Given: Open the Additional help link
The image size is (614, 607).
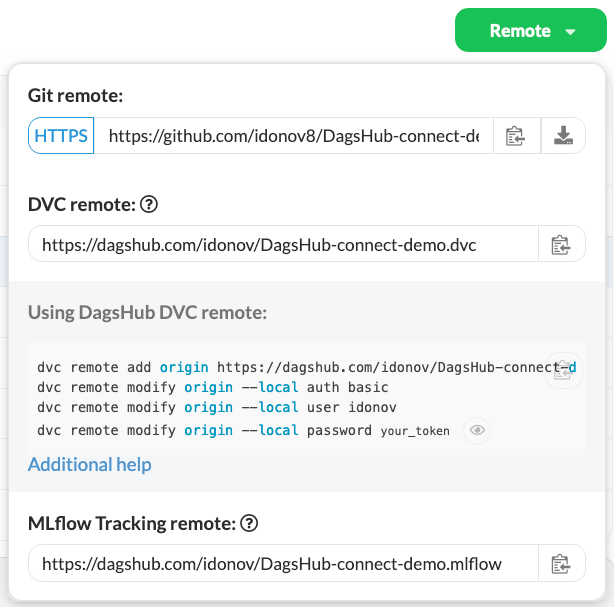Looking at the screenshot, I should tap(90, 464).
